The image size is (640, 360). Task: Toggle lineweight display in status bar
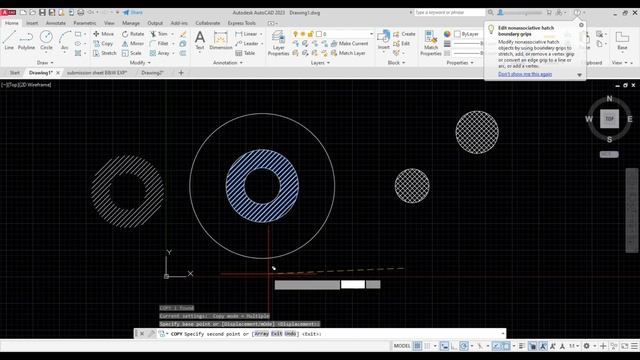[x=521, y=346]
